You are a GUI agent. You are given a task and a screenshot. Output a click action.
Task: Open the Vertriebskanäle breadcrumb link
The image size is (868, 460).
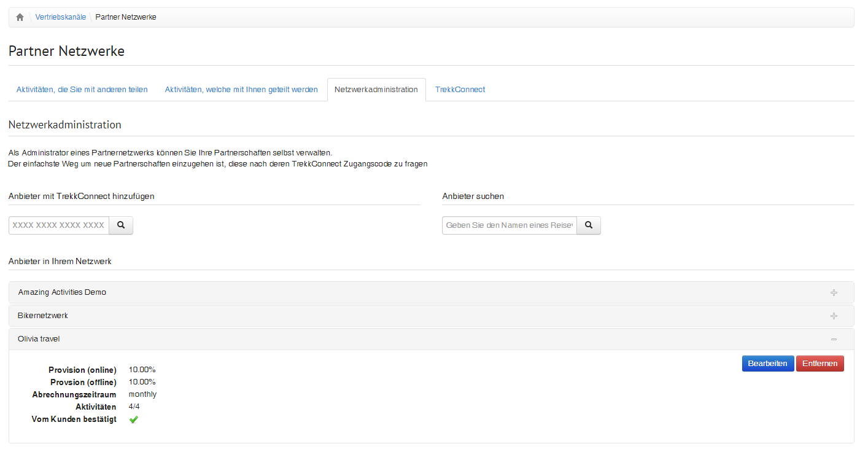point(60,17)
